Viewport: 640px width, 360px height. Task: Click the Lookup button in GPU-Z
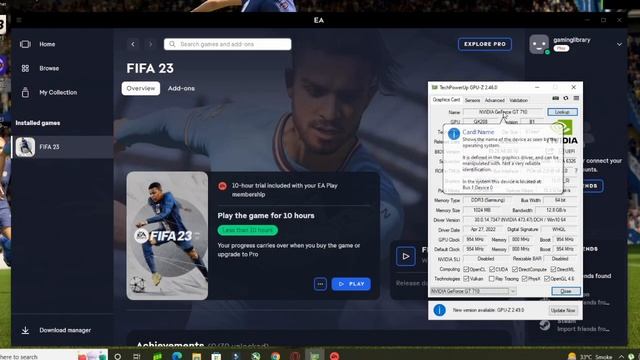pos(562,112)
